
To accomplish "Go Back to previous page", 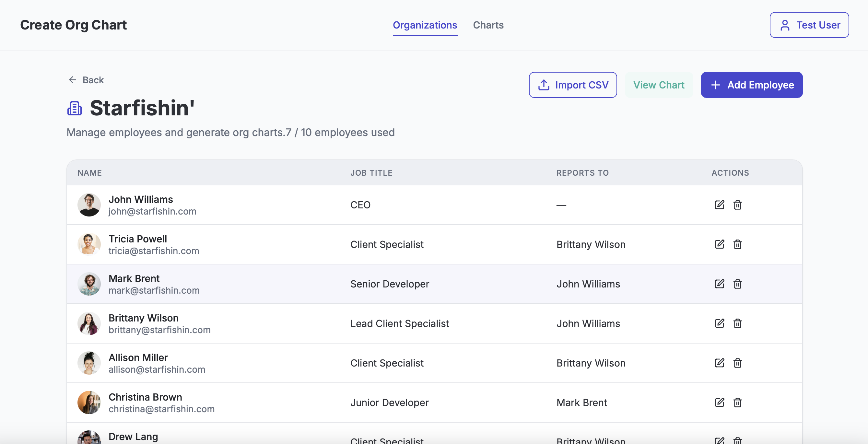I will (86, 80).
